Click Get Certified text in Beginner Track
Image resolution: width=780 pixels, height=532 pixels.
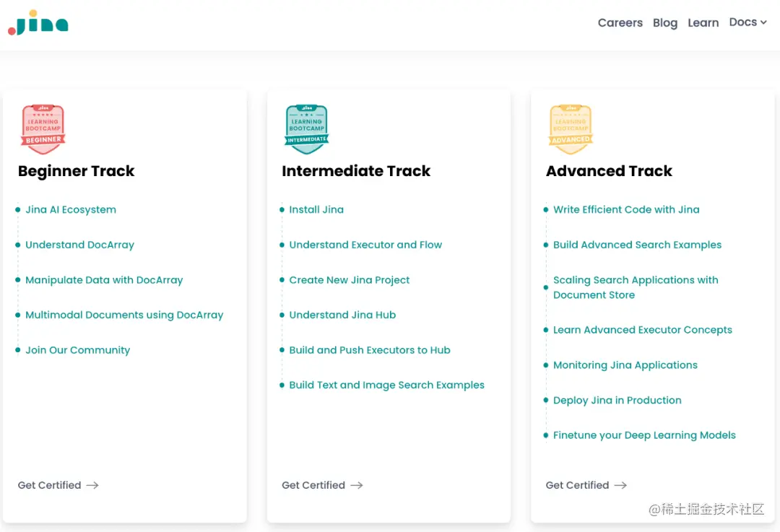pyautogui.click(x=49, y=485)
